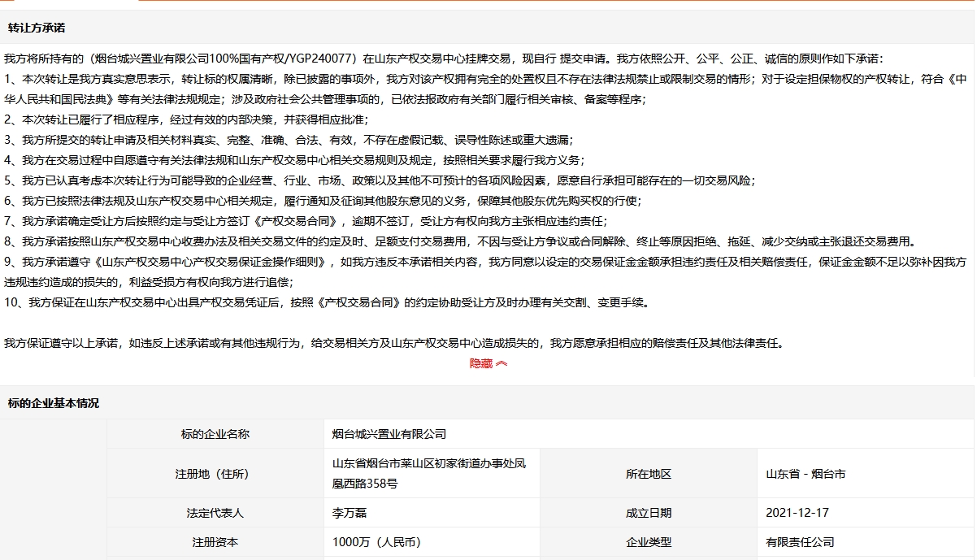Click the company name 烟台城兴置业有限公司 cell
This screenshot has width=977, height=560.
click(x=649, y=434)
